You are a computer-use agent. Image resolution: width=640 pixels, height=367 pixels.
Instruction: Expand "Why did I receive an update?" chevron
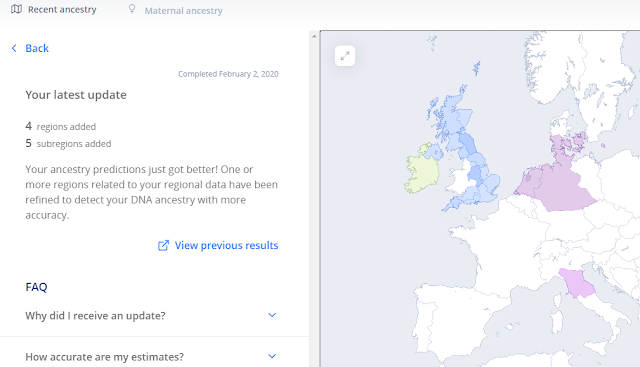[x=272, y=315]
